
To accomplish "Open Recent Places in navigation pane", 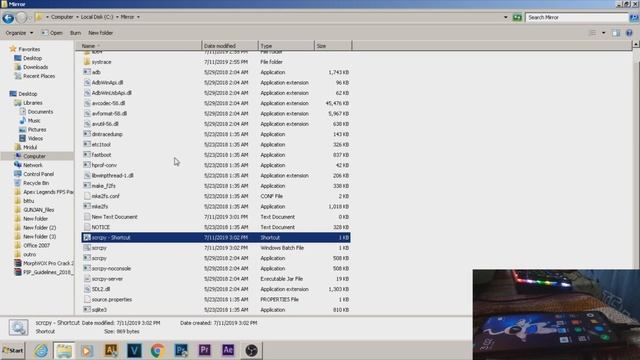I will [39, 76].
